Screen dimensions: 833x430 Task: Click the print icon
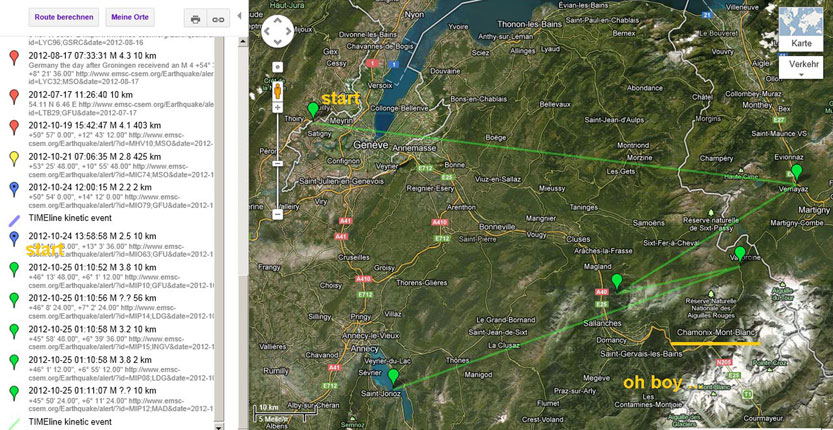(196, 18)
